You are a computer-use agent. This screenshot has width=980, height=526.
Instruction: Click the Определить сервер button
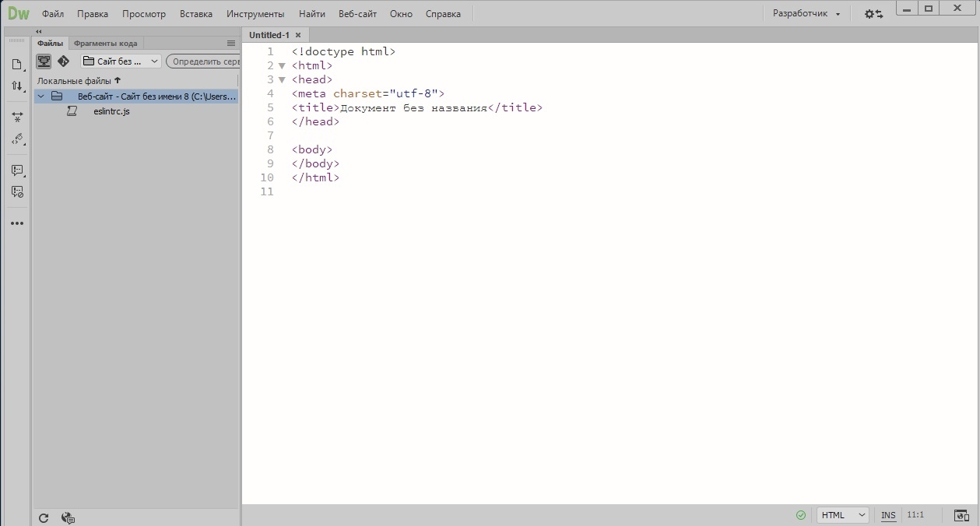point(203,61)
